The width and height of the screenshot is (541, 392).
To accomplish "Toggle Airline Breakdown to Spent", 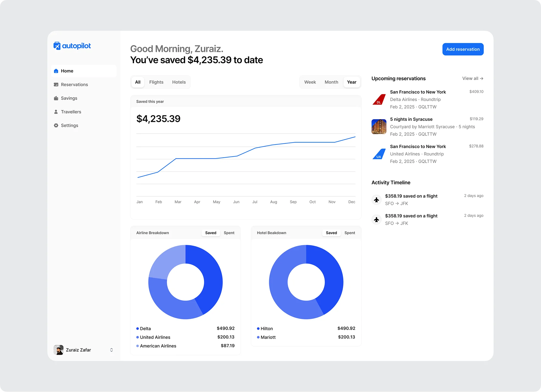I will (229, 233).
